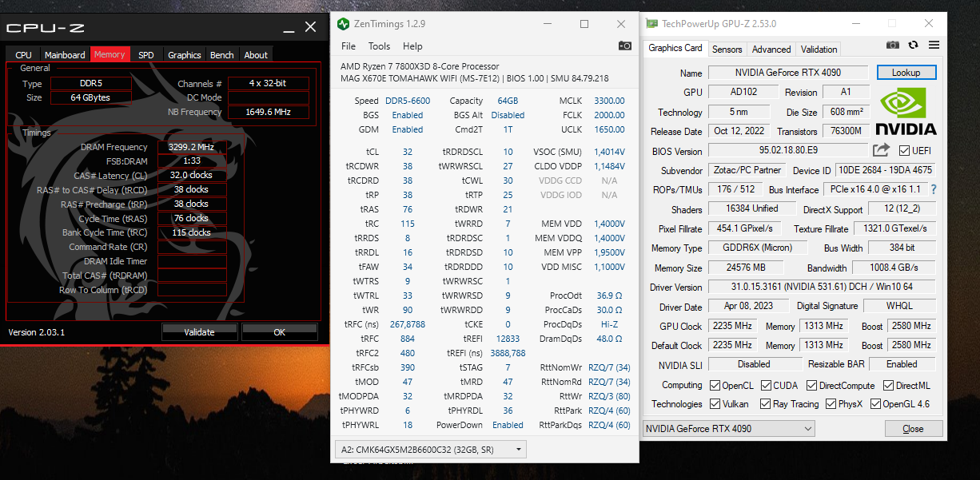The width and height of the screenshot is (980, 480).
Task: Click the BIOS Version field 95.02.18.80.E9
Action: [788, 151]
